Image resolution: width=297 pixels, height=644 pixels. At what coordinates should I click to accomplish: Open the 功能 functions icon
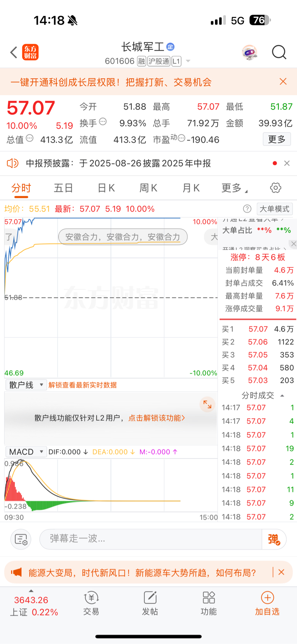[x=208, y=603]
